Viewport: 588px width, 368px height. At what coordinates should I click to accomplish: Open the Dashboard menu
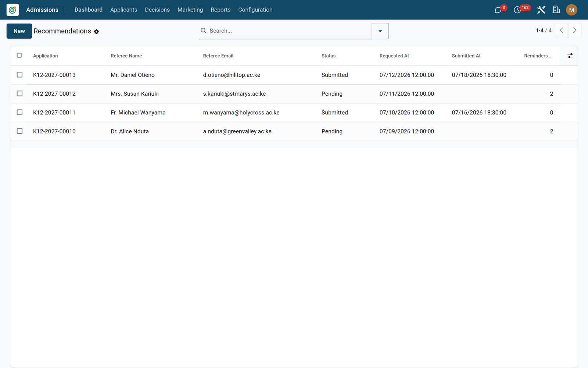click(89, 10)
